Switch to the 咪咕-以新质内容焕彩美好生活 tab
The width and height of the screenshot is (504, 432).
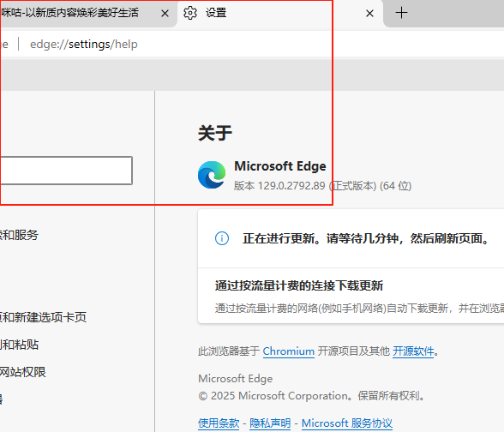click(x=70, y=13)
